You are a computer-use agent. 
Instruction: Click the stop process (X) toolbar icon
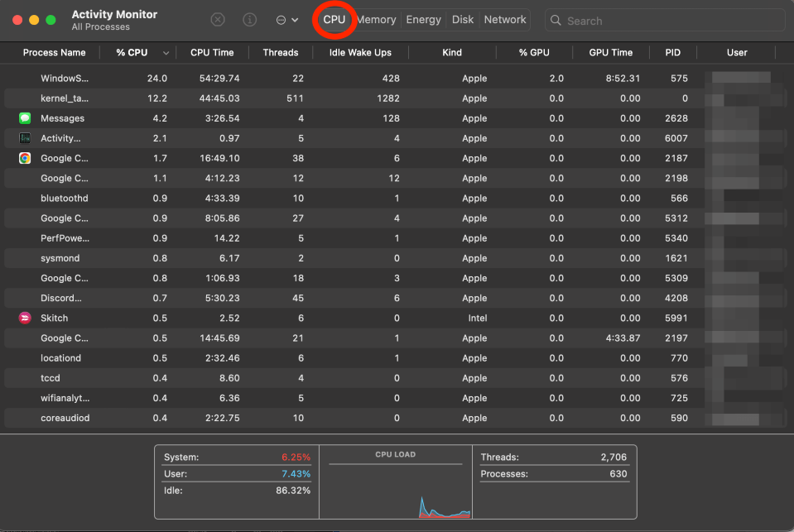(x=218, y=20)
